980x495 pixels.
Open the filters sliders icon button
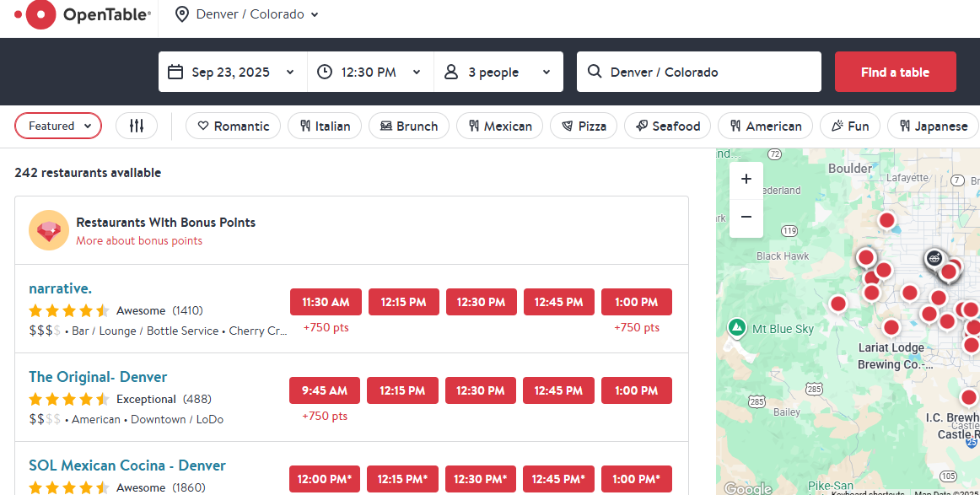click(137, 126)
